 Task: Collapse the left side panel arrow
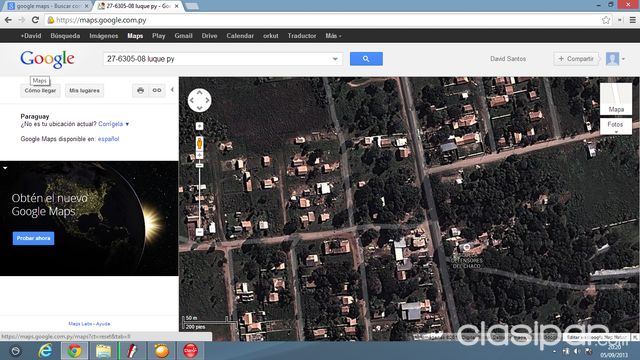pos(172,89)
